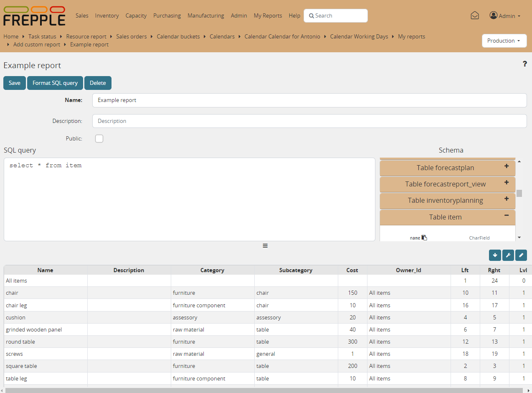This screenshot has width=532, height=393.
Task: Open the envelope inbox icon
Action: [x=475, y=15]
